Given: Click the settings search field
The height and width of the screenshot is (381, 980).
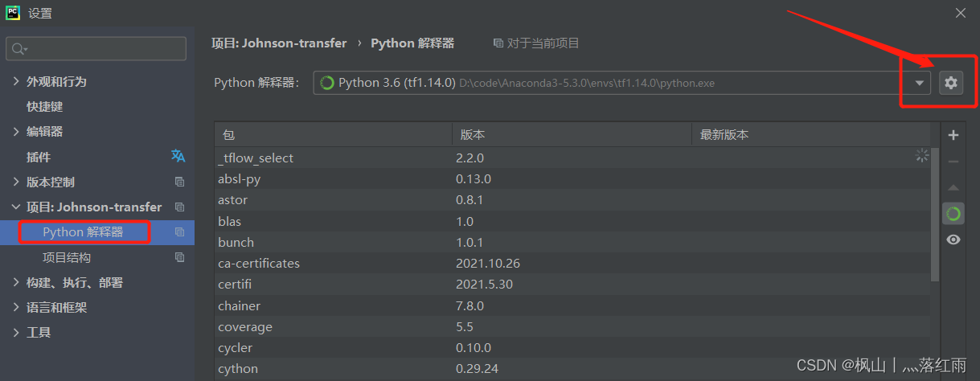Looking at the screenshot, I should 96,48.
